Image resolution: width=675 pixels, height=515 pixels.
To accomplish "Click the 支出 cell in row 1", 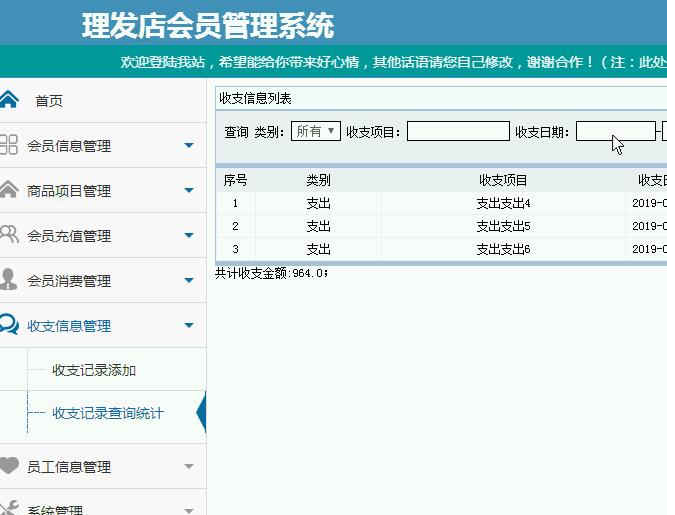I will [x=318, y=203].
